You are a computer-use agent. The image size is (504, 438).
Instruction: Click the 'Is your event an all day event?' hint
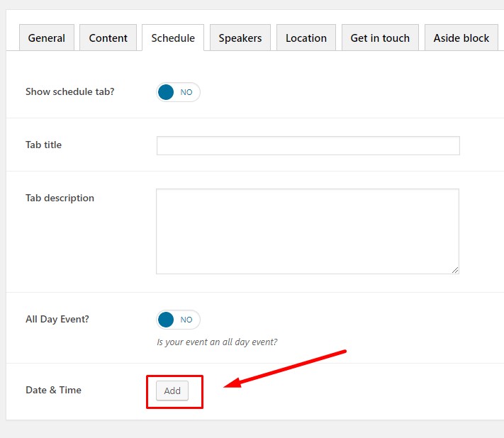[217, 342]
